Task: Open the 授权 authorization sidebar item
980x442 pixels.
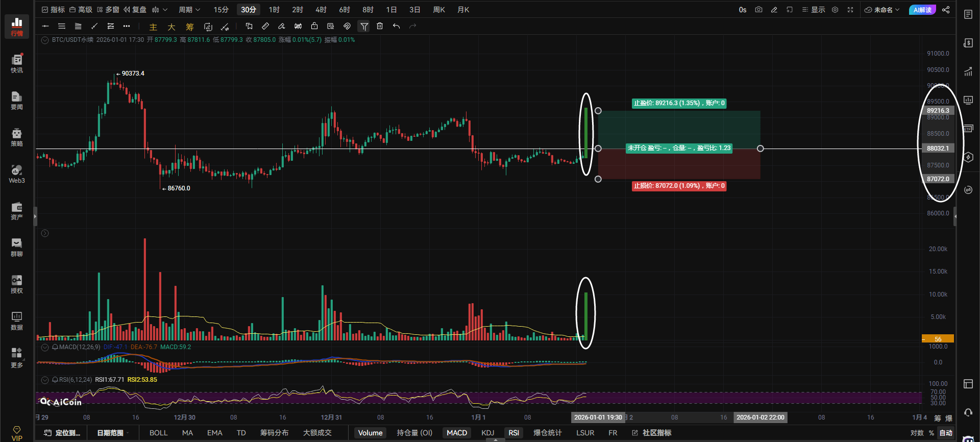Action: pos(17,284)
